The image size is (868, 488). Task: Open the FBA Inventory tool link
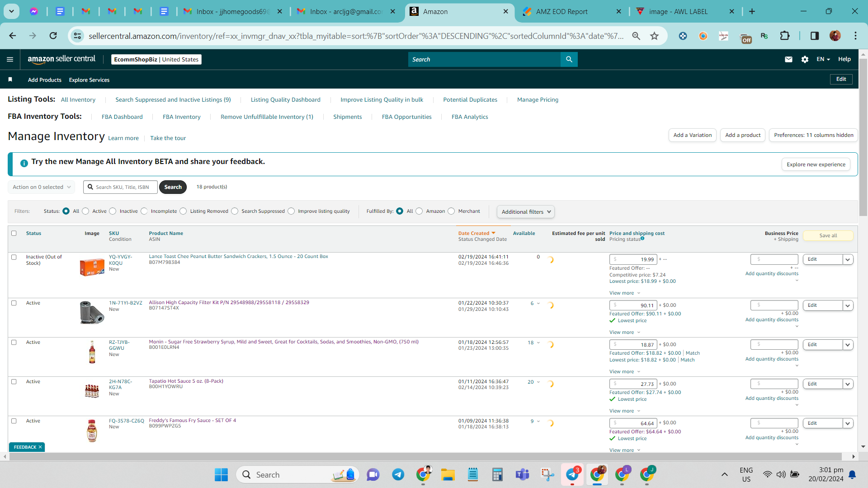point(181,117)
